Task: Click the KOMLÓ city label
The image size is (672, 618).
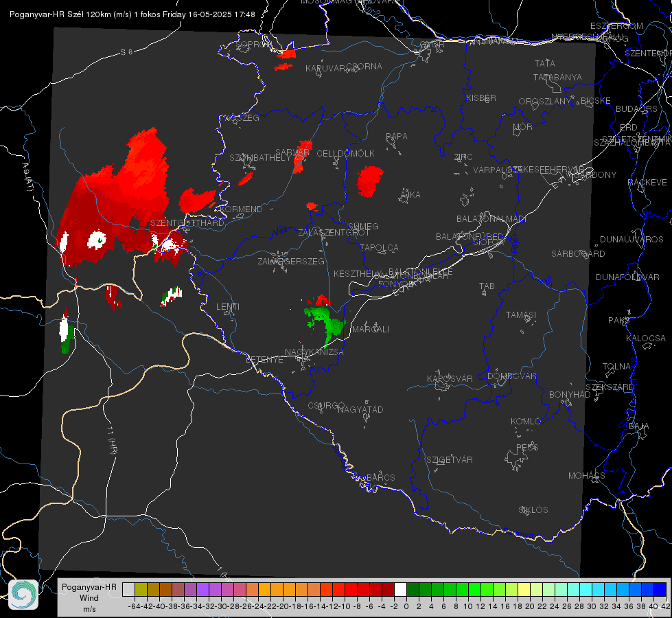Action: (x=526, y=422)
